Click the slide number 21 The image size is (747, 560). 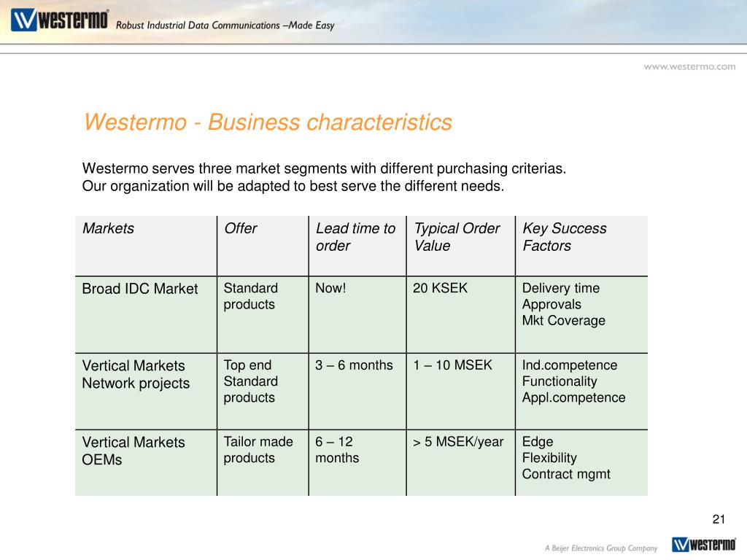pos(719,519)
